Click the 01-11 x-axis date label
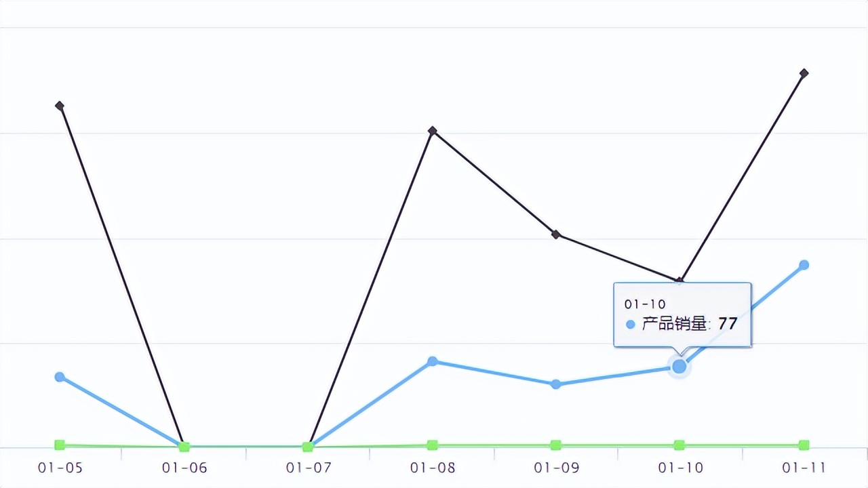868x488 pixels. coord(804,468)
